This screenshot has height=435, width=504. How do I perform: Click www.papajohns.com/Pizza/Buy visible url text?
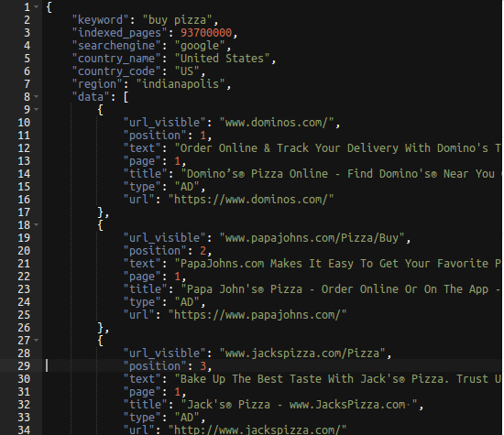(312, 238)
